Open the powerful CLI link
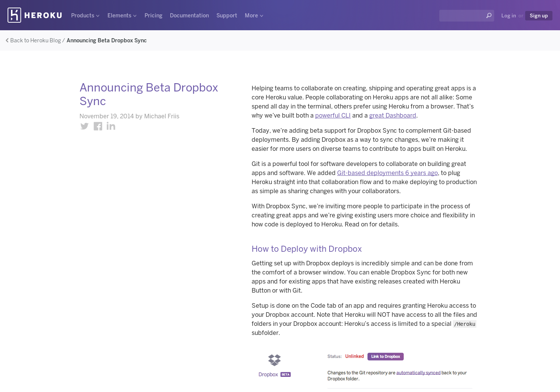Image resolution: width=560 pixels, height=392 pixels. click(333, 115)
